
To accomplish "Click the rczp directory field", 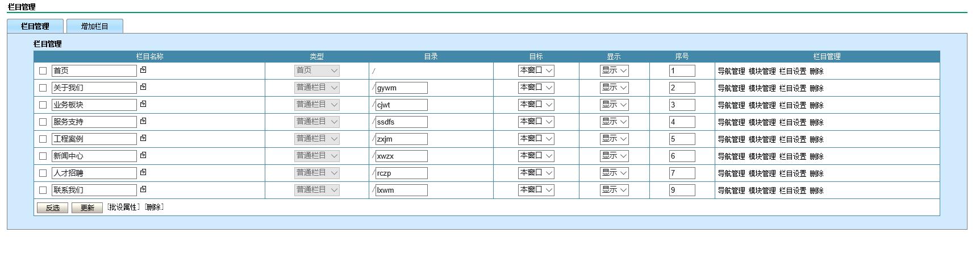I will click(402, 173).
